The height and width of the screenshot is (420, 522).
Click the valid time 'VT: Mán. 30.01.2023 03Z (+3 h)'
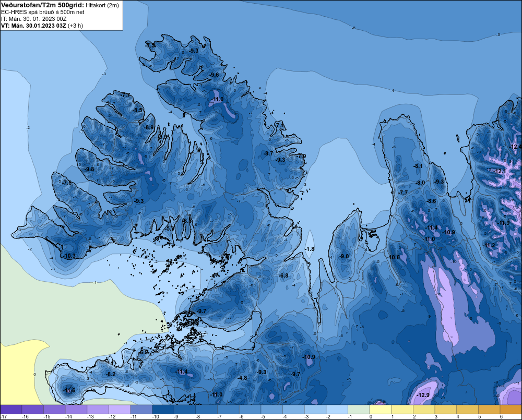pyautogui.click(x=42, y=26)
